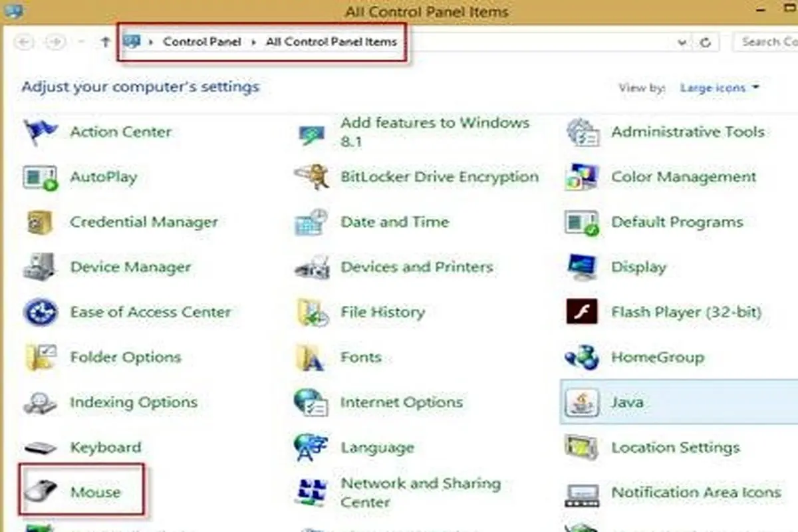
Task: Click the AutoPlay icon
Action: pos(41,178)
